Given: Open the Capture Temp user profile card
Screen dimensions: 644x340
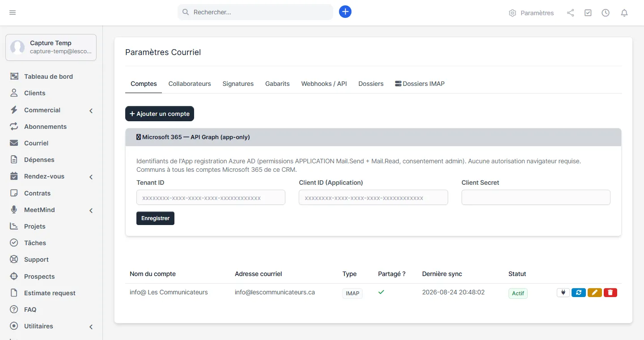Looking at the screenshot, I should [51, 47].
